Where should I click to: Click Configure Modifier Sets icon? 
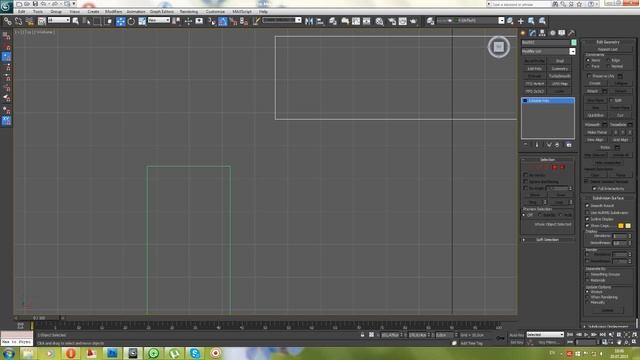[569, 145]
